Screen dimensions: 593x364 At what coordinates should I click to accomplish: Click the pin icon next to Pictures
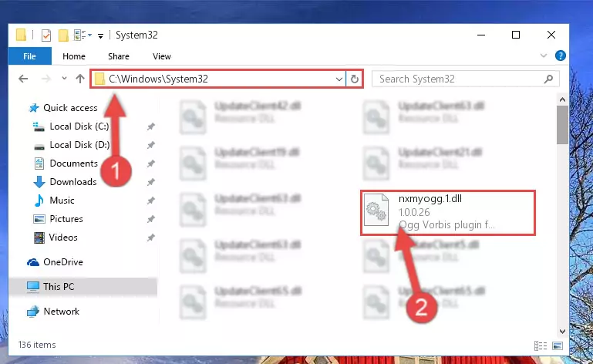pos(151,219)
